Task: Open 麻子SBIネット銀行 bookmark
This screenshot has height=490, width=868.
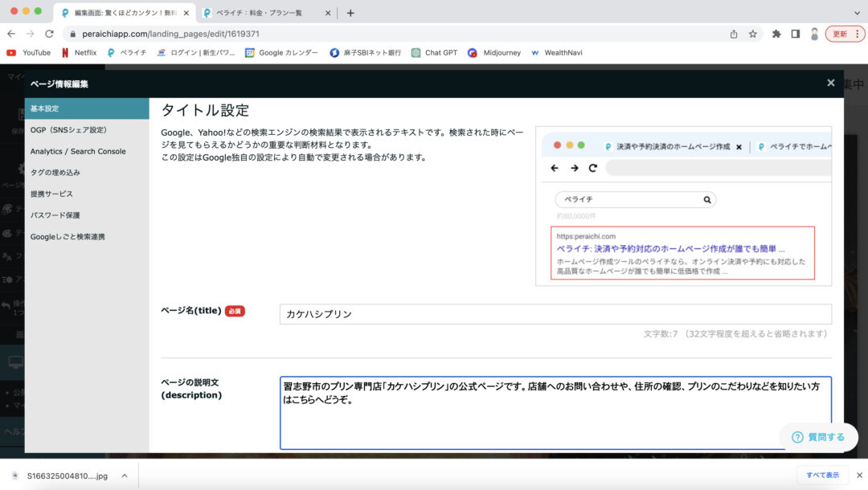Action: (x=366, y=52)
